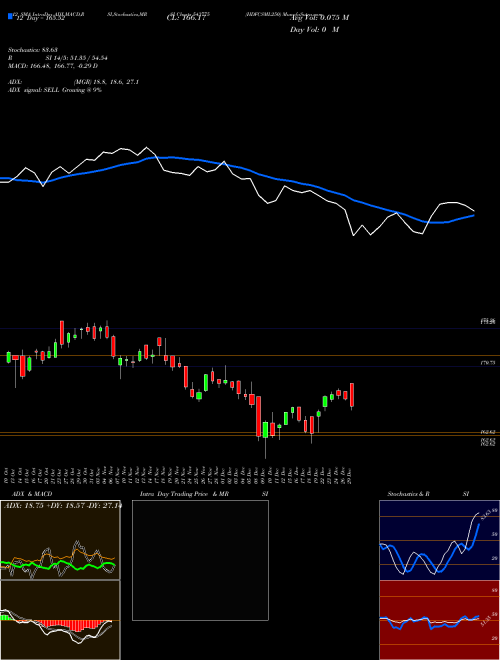The height and width of the screenshot is (660, 500).
Task: Click the 'CL: 166.17' closing price text
Action: pos(186,18)
